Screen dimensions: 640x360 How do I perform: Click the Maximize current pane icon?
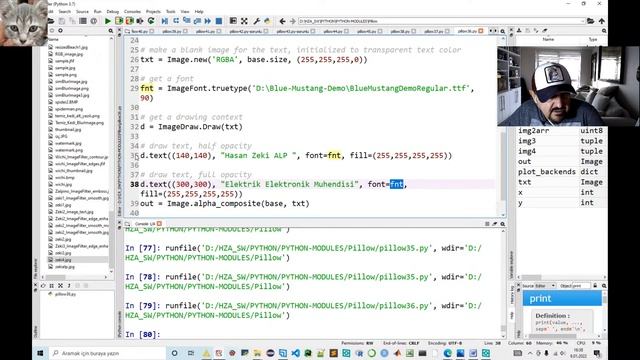click(x=244, y=21)
